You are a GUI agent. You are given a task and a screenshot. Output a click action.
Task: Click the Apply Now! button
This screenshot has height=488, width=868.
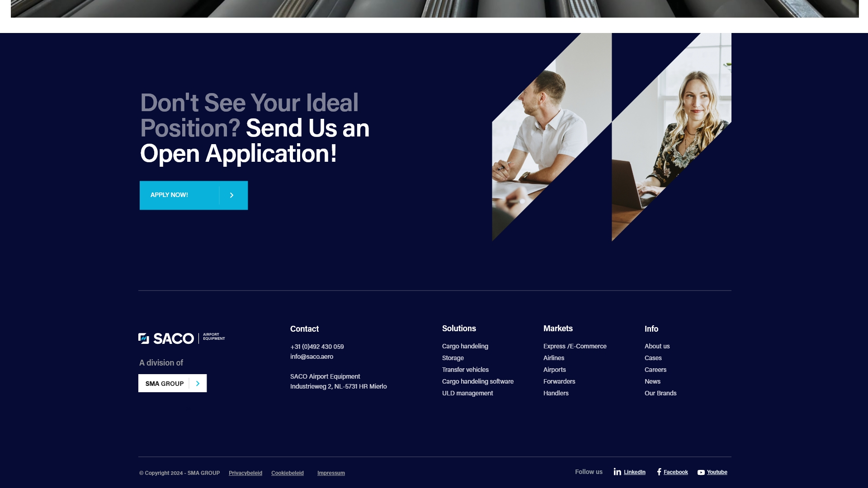click(193, 195)
